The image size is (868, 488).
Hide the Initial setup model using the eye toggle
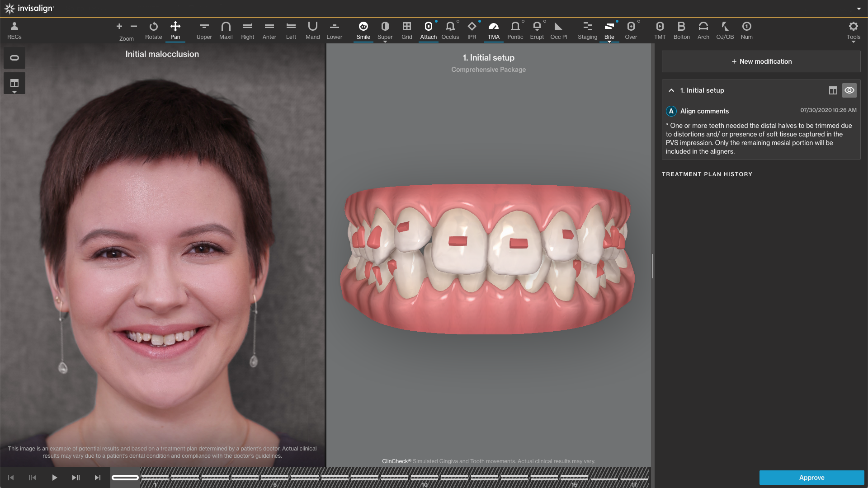849,90
